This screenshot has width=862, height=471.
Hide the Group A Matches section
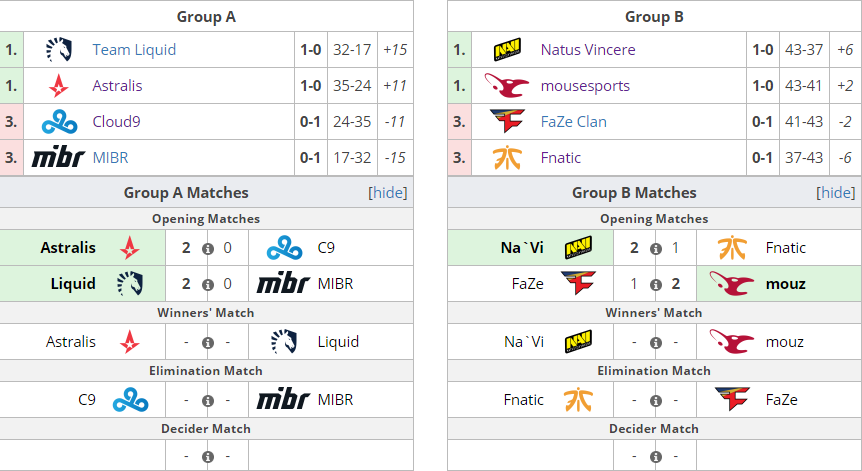click(x=388, y=192)
